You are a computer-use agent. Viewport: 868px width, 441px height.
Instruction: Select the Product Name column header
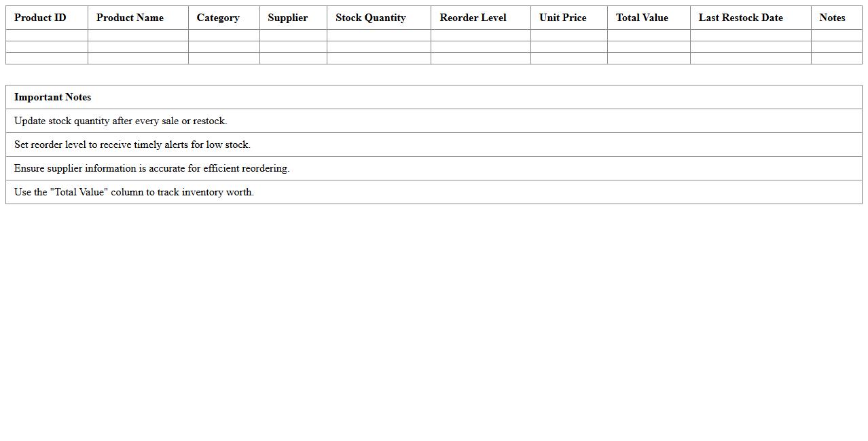(130, 18)
